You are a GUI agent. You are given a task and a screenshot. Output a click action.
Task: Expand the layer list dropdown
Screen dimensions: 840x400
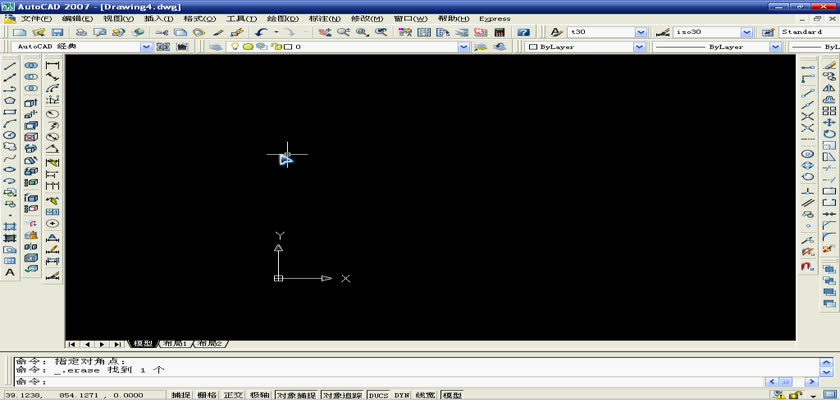pos(464,47)
